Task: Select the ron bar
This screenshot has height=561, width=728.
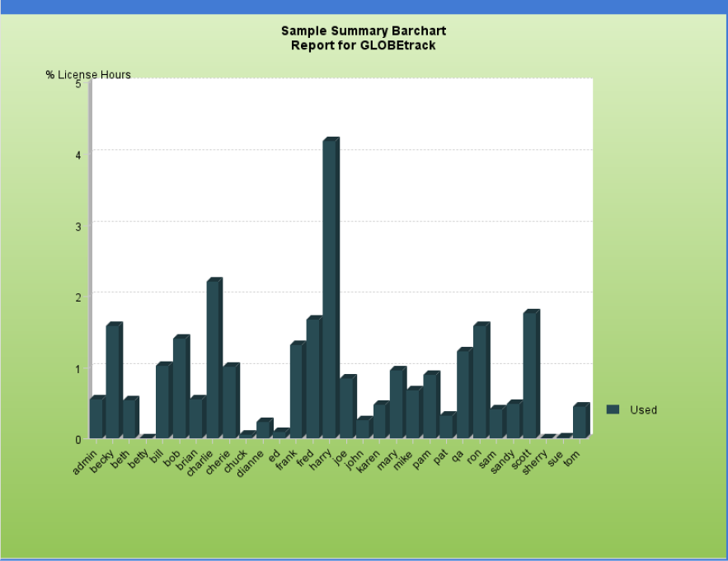Action: coord(480,381)
